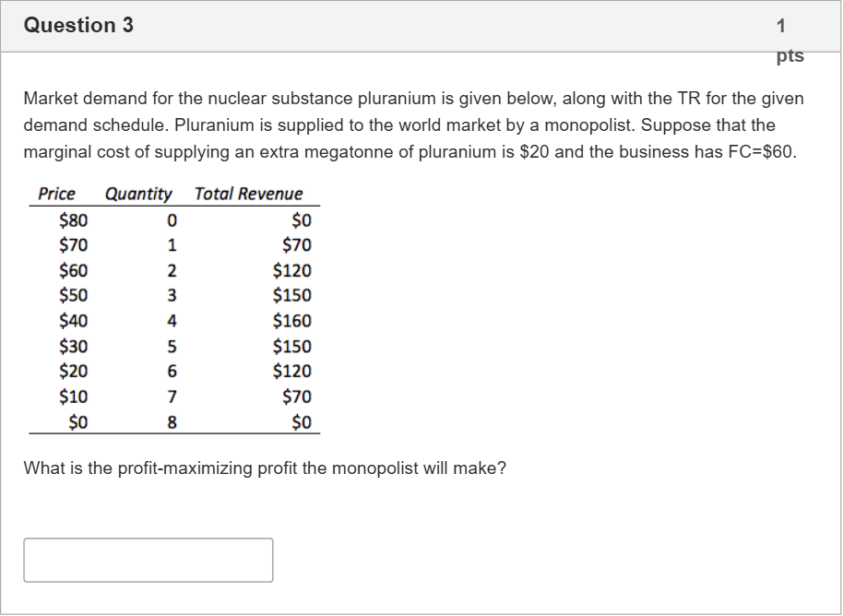Select the $160 total revenue cell

click(292, 321)
